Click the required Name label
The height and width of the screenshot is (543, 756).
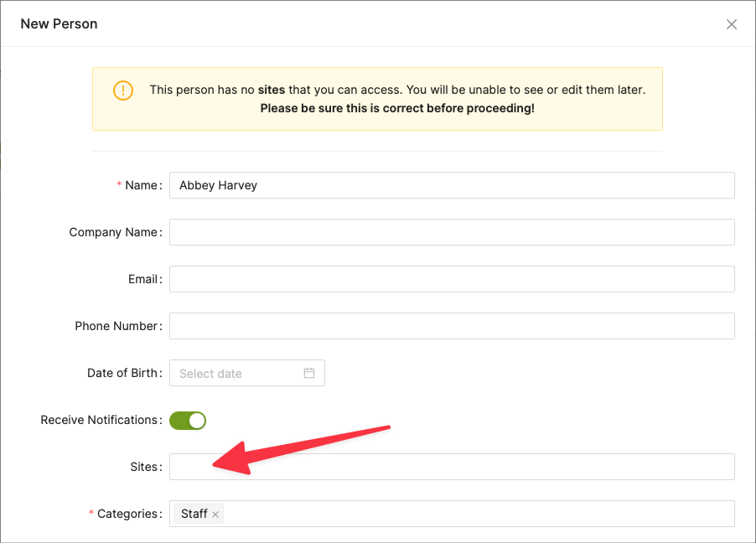(142, 185)
